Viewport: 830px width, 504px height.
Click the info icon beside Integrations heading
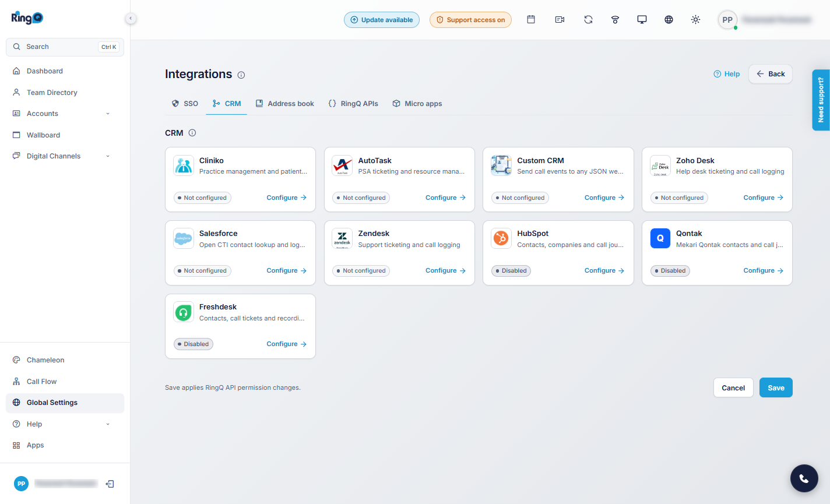point(241,75)
